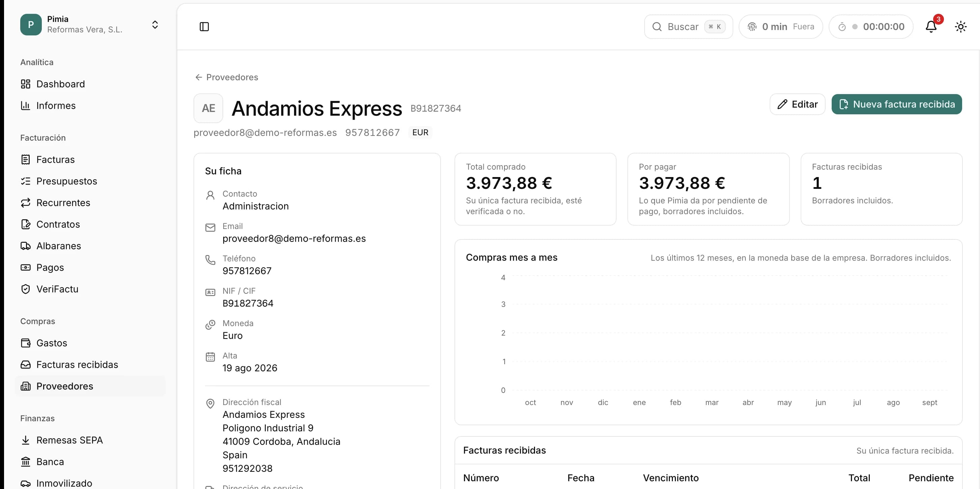Viewport: 980px width, 489px height.
Task: Click the Alta date 19 ago 2026
Action: 250,368
